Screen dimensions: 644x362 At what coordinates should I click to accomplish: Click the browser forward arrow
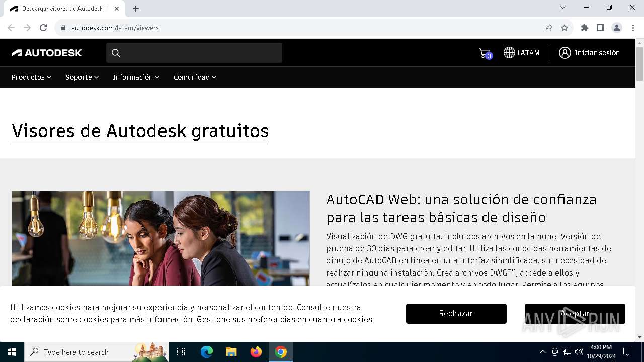tap(27, 28)
